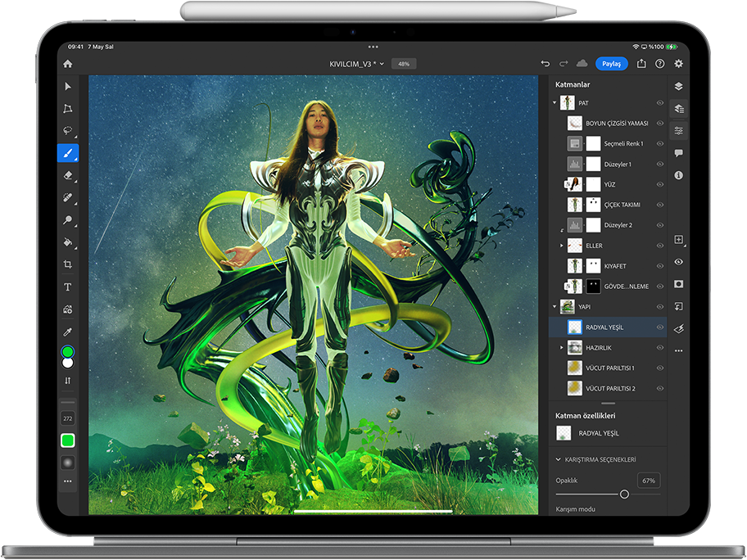The height and width of the screenshot is (560, 747).
Task: Check cloud document sync status
Action: click(582, 64)
